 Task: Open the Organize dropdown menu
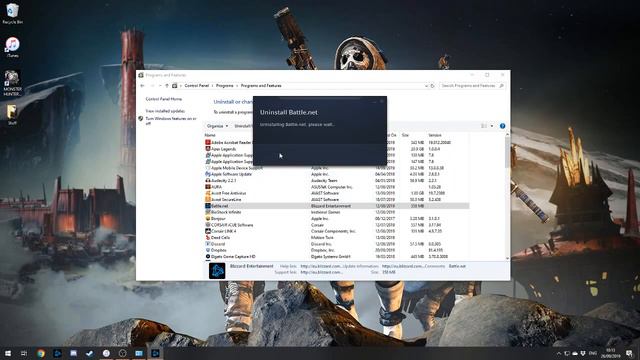(x=217, y=126)
